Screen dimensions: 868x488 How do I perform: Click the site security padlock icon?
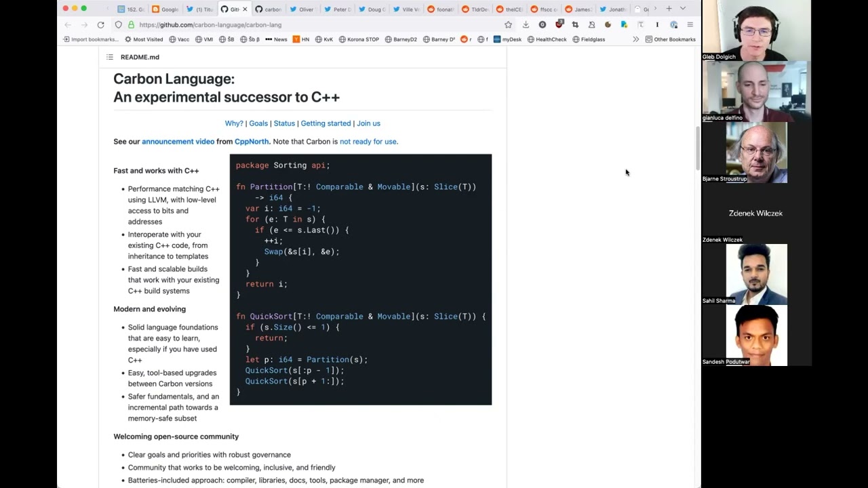[x=130, y=24]
